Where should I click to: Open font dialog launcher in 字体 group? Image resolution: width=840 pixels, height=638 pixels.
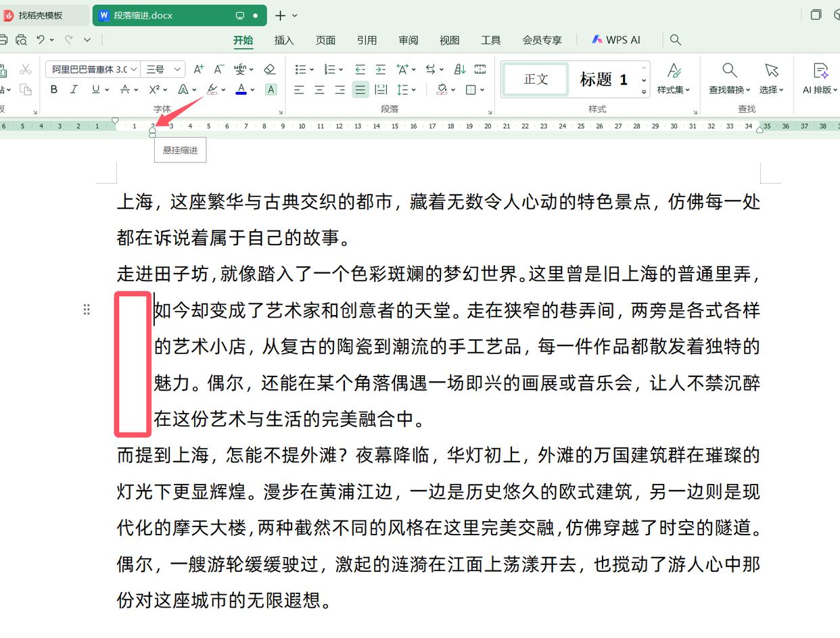coord(281,112)
